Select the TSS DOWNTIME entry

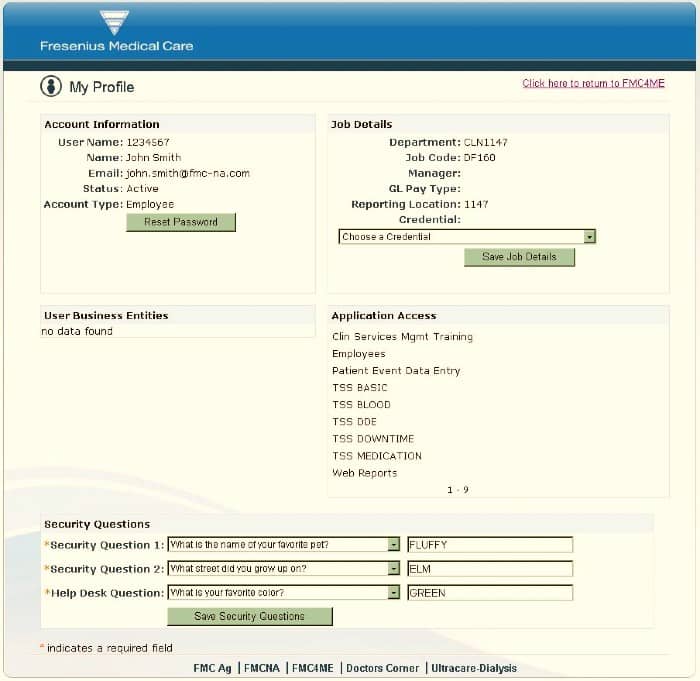373,439
